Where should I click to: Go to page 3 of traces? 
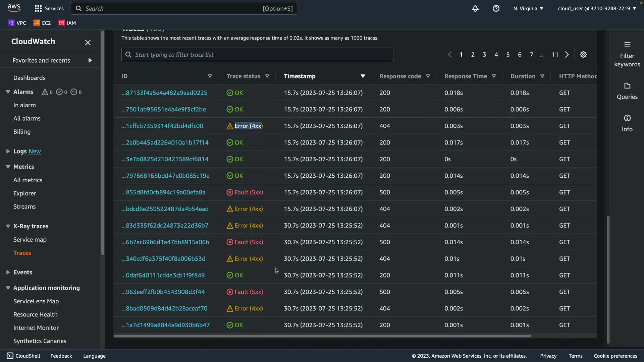(484, 55)
